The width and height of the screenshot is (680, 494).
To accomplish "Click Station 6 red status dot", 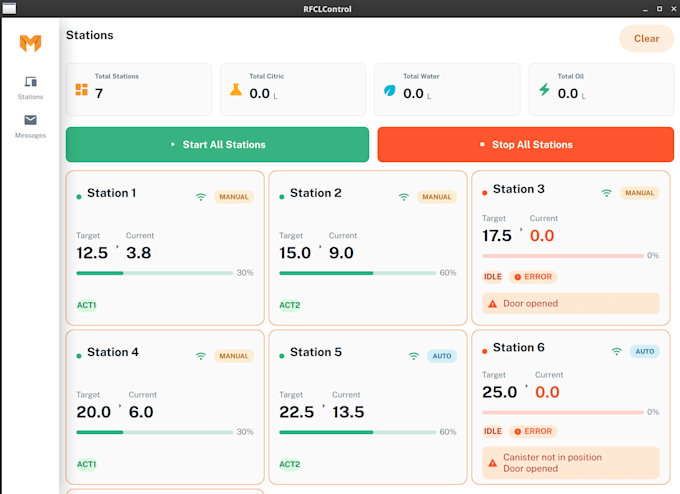I will tap(484, 351).
